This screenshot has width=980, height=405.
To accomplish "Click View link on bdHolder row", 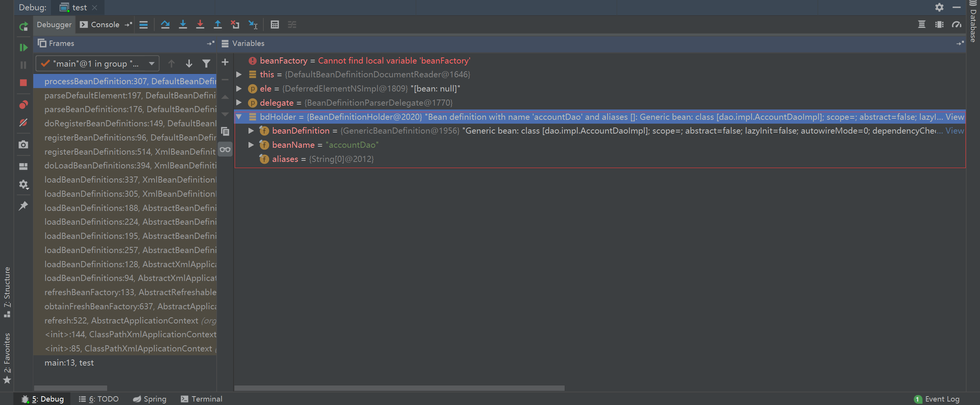I will tap(954, 117).
